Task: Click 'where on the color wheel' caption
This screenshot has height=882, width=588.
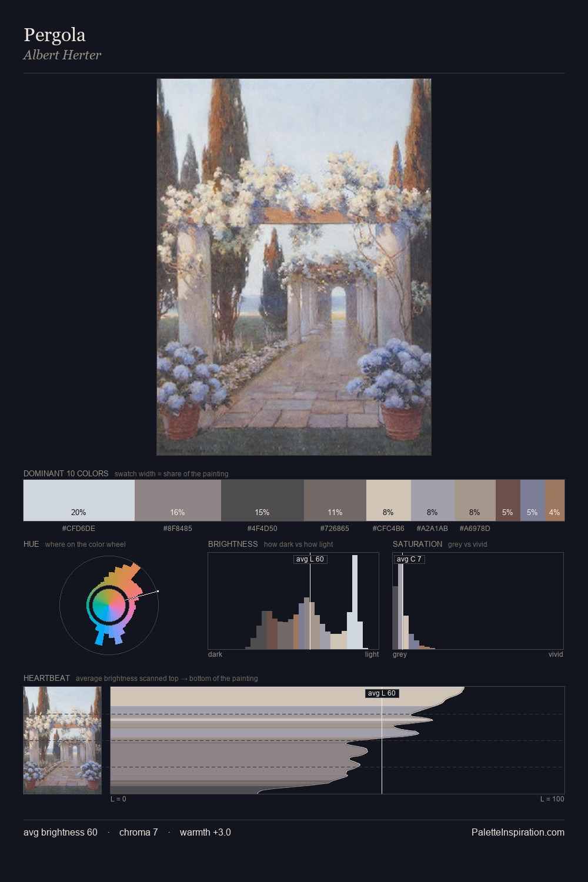Action: [85, 544]
